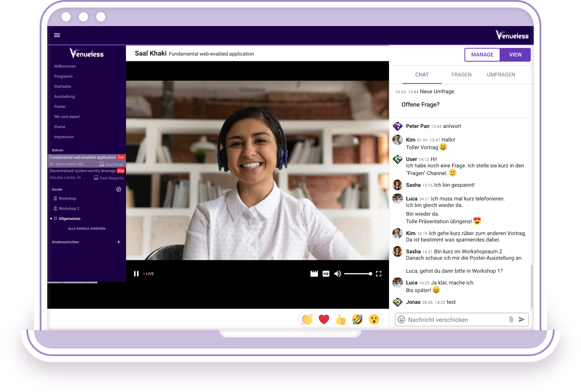Select the CHAT tab
This screenshot has width=581, height=392.
422,75
